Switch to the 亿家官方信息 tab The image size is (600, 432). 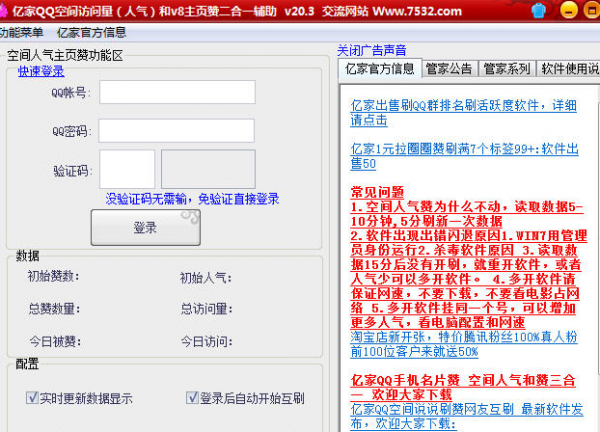pyautogui.click(x=380, y=69)
